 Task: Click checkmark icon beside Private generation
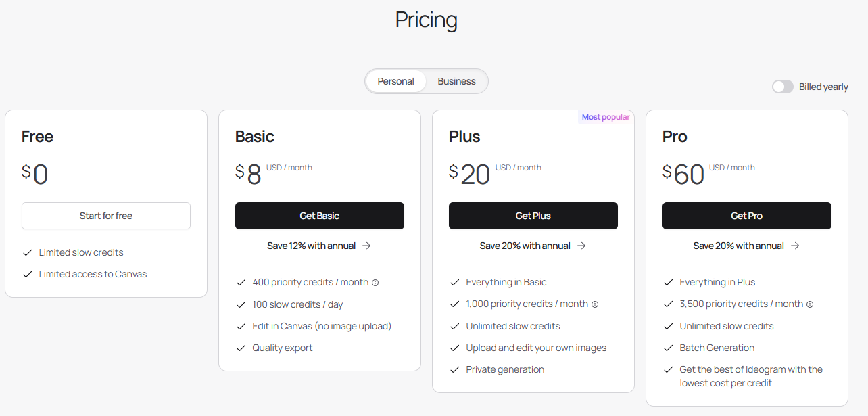(x=454, y=369)
